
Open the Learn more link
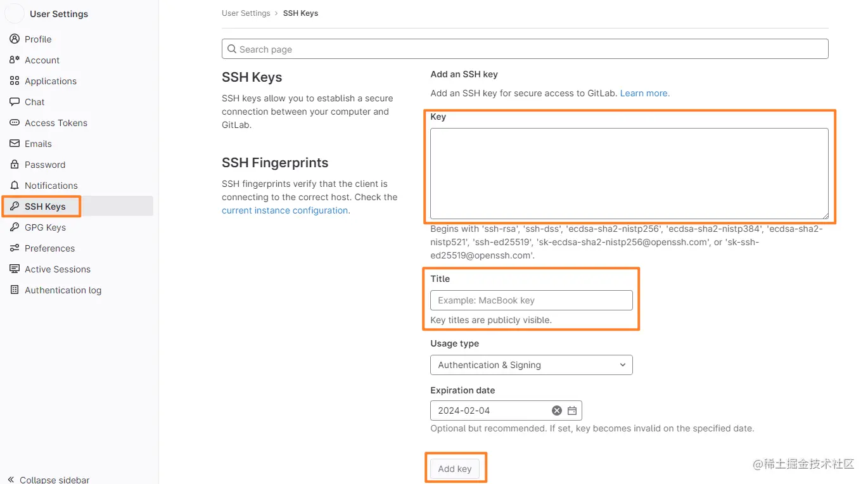(x=644, y=93)
